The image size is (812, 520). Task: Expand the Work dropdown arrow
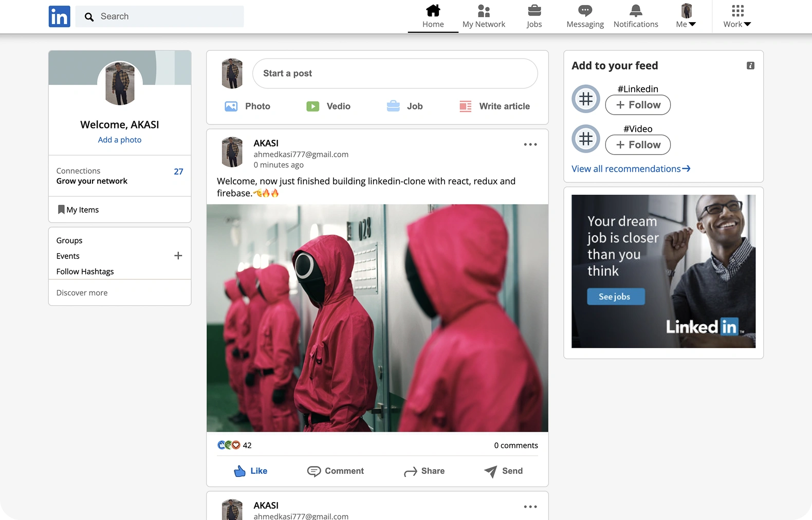[x=747, y=24]
